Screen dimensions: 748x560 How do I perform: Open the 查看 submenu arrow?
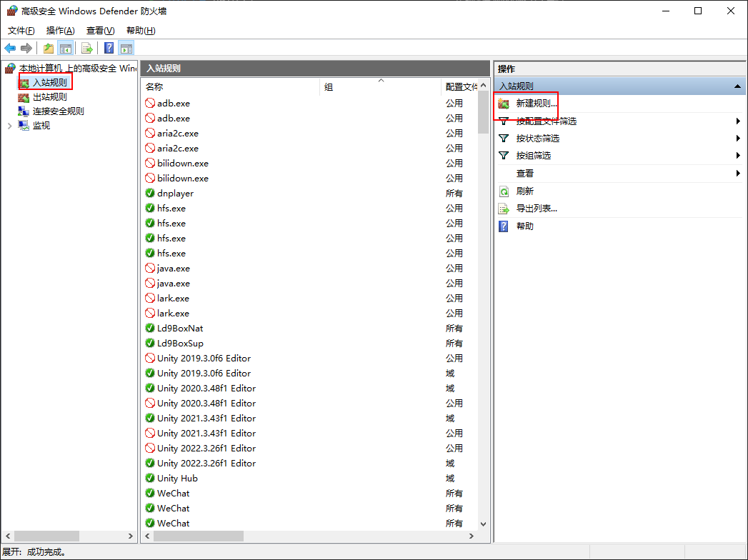738,173
